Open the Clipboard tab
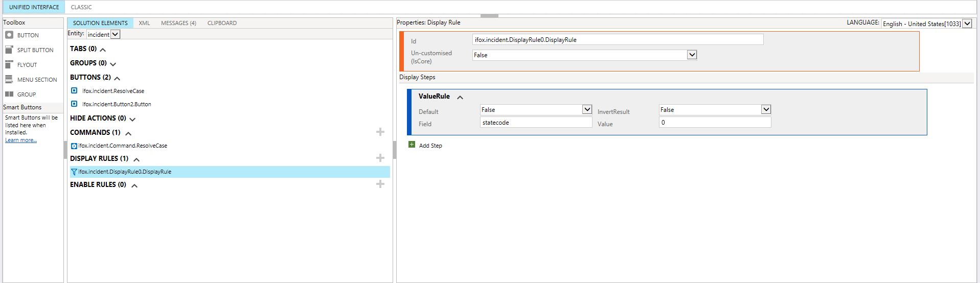Screen dimensions: 980x283 point(222,23)
